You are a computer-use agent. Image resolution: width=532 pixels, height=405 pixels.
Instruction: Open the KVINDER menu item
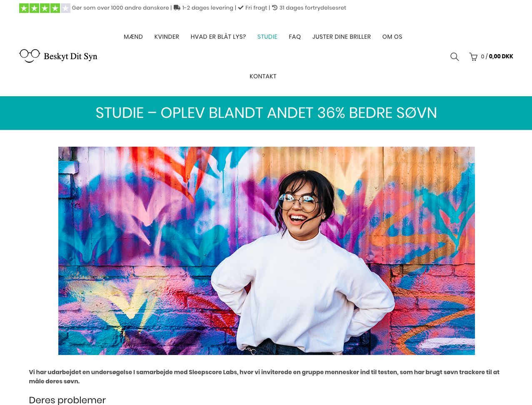point(167,37)
